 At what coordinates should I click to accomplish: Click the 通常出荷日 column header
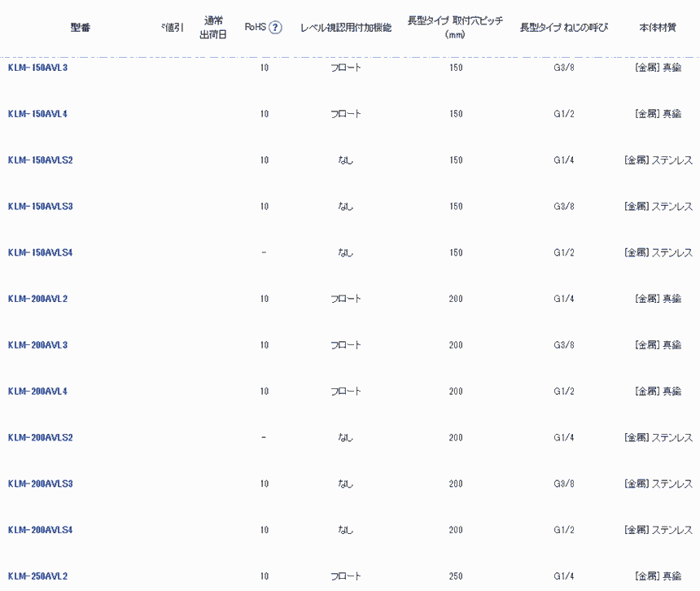[212, 28]
